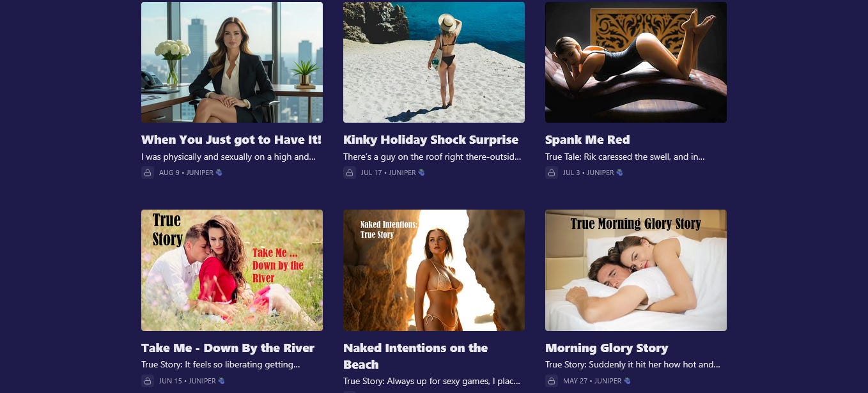Screen dimensions: 868x393
Task: Click lock icon under Take Me - Down By the River
Action: (x=148, y=381)
